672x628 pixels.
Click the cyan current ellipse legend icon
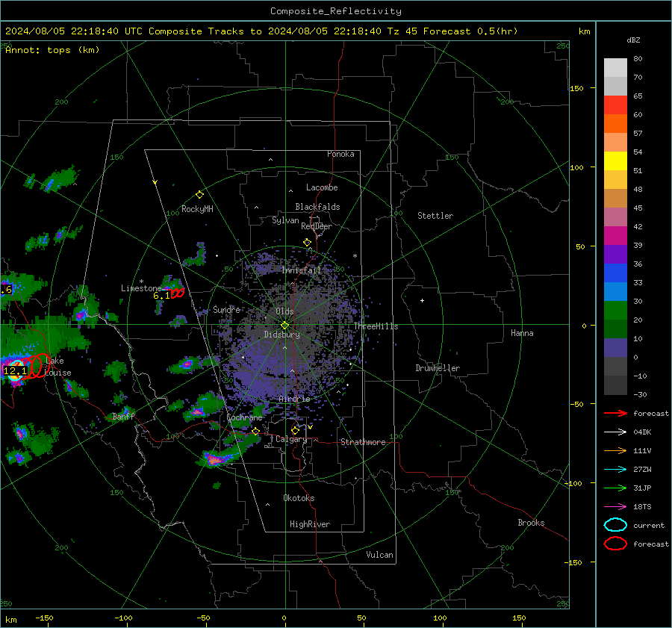pos(615,525)
